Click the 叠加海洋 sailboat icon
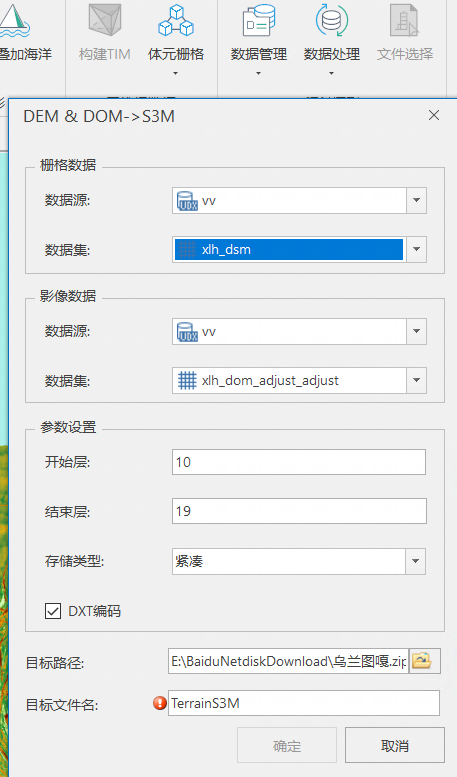The image size is (457, 777). click(15, 20)
